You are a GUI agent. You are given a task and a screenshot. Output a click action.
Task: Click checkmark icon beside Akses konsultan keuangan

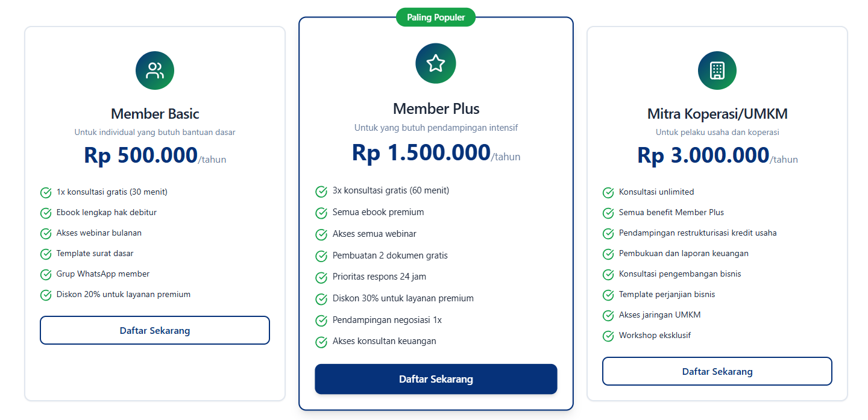321,342
